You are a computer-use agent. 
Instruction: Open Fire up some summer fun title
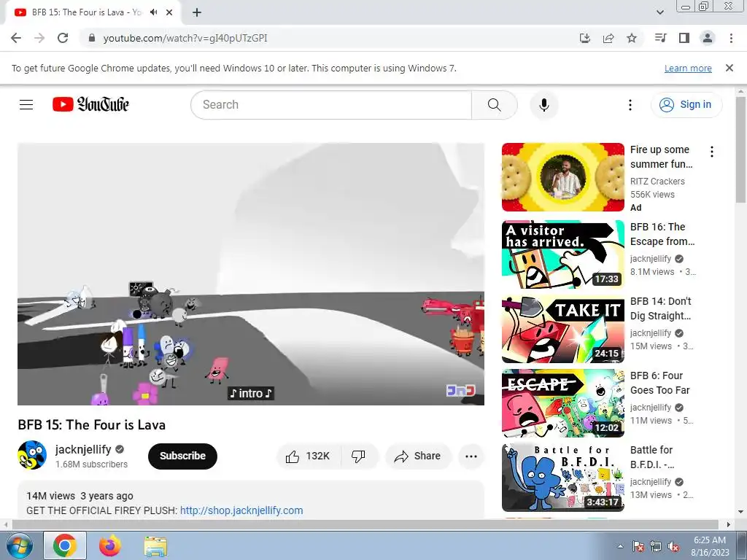tap(661, 157)
